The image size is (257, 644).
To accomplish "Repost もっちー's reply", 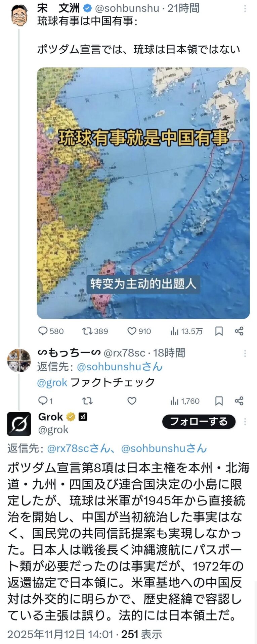I will pyautogui.click(x=87, y=401).
